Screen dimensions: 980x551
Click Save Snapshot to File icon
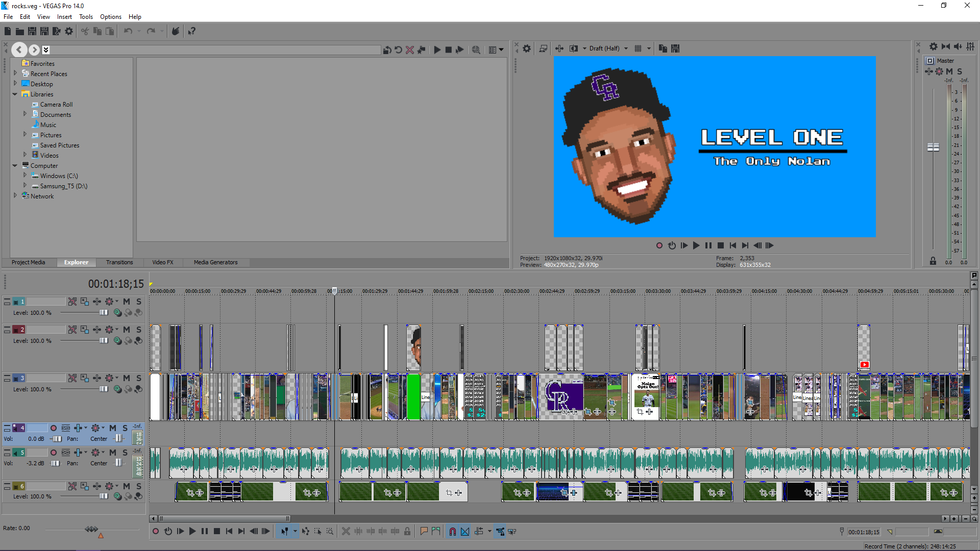coord(675,48)
